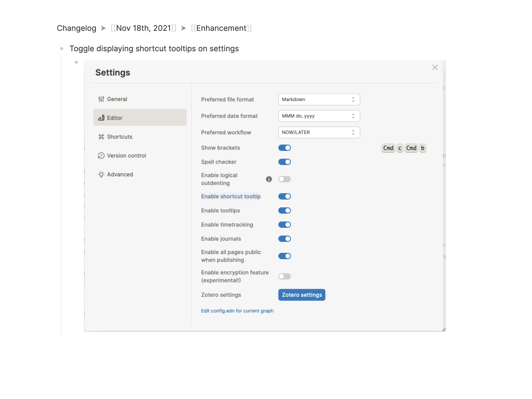Open the Preferred workflow NOW/LATER dropdown
Screen dimensions: 532x399
[319, 132]
